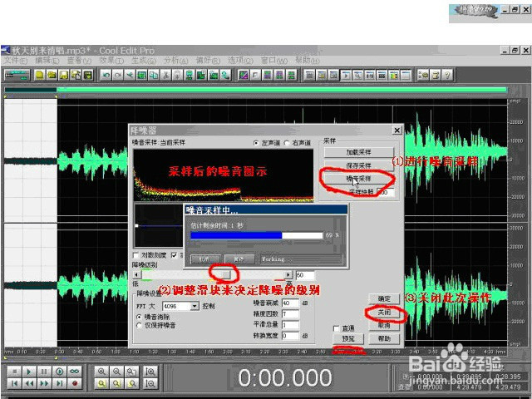Open the Analyze (分析) menu

pos(175,61)
